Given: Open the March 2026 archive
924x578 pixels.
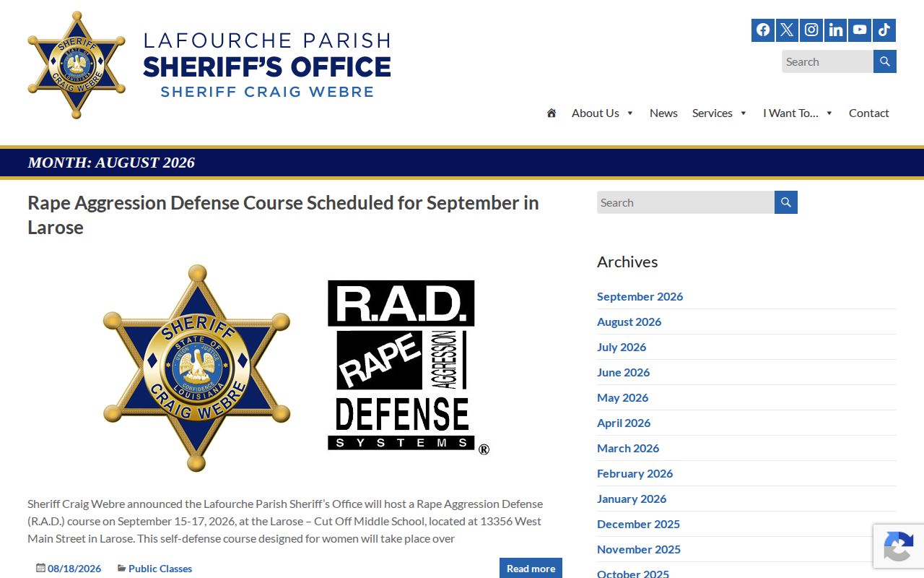Looking at the screenshot, I should coord(628,448).
